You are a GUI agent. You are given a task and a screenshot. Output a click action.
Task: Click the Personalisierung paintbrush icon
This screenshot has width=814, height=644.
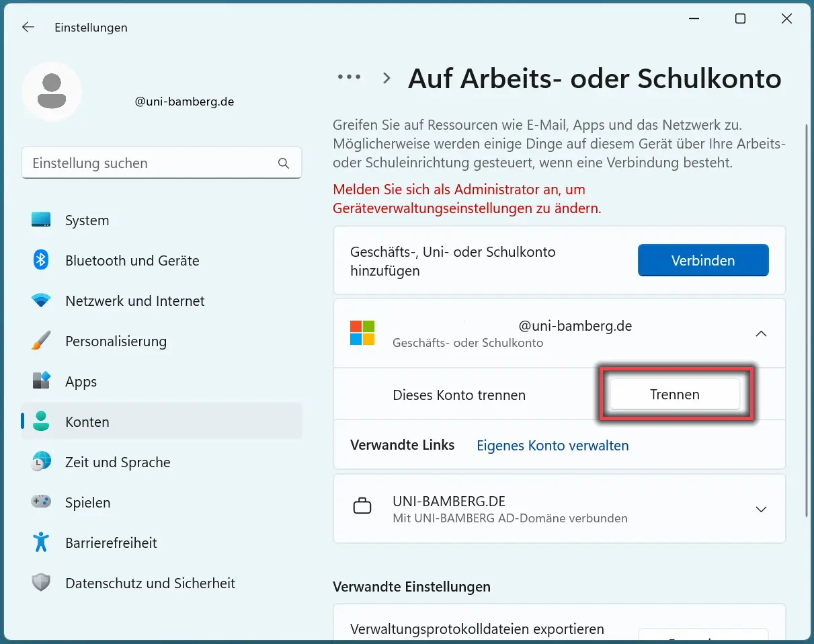tap(41, 341)
